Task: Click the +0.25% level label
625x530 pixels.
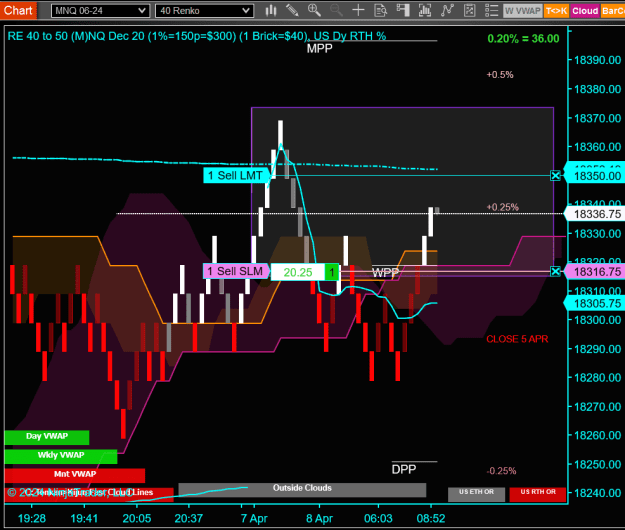Action: coord(503,207)
